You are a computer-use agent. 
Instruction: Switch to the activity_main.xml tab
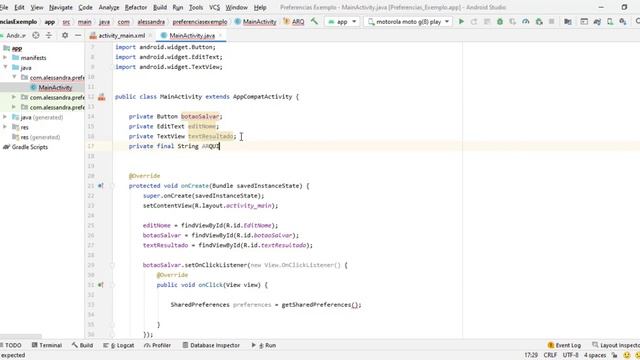pos(121,36)
